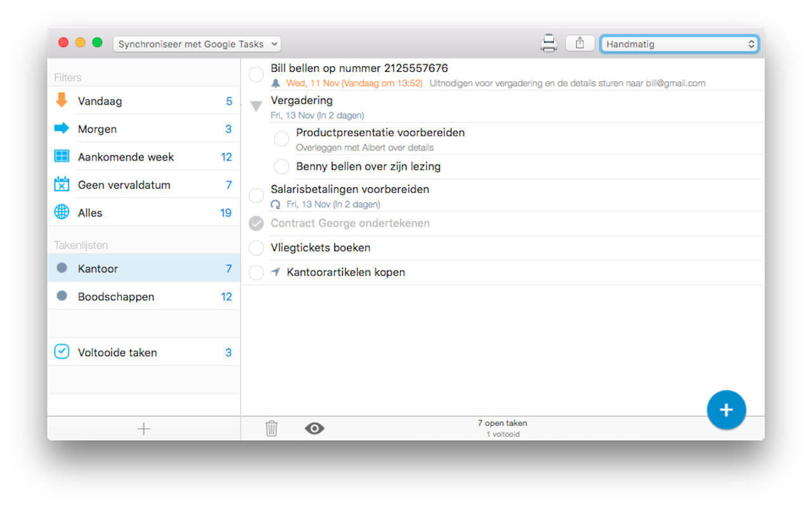The height and width of the screenshot is (508, 812).
Task: Click the Morgen arrow icon
Action: click(62, 128)
